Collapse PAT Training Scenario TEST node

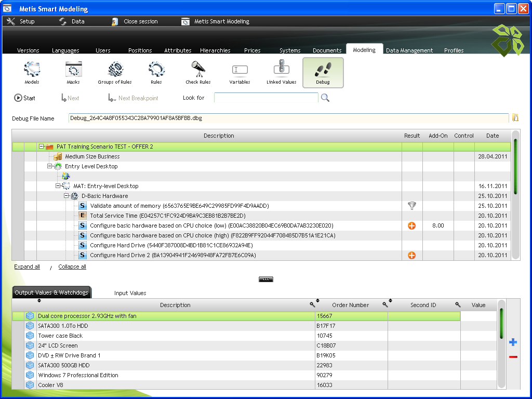41,147
